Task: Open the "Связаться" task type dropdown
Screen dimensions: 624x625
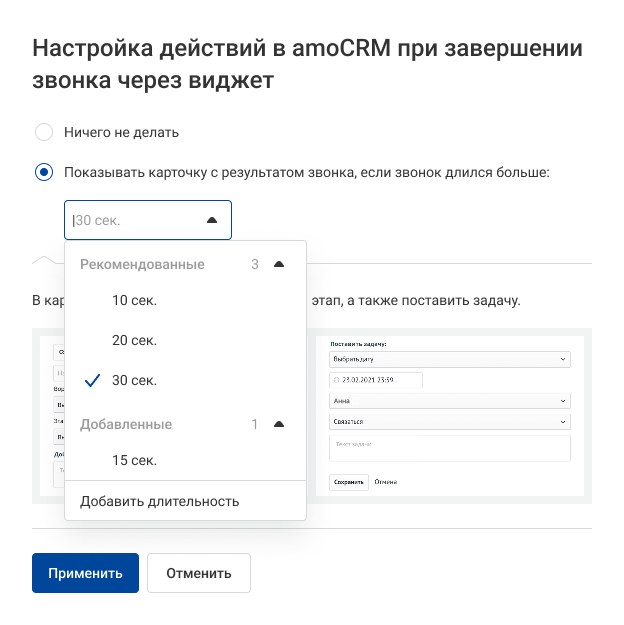Action: click(449, 422)
